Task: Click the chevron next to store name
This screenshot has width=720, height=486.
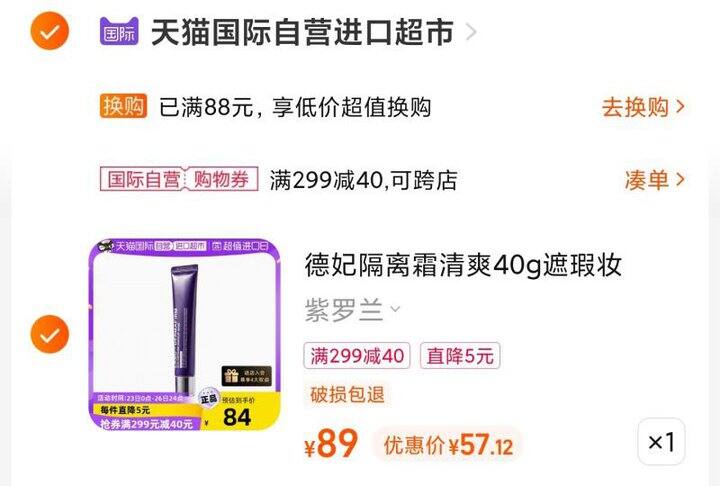Action: click(471, 32)
